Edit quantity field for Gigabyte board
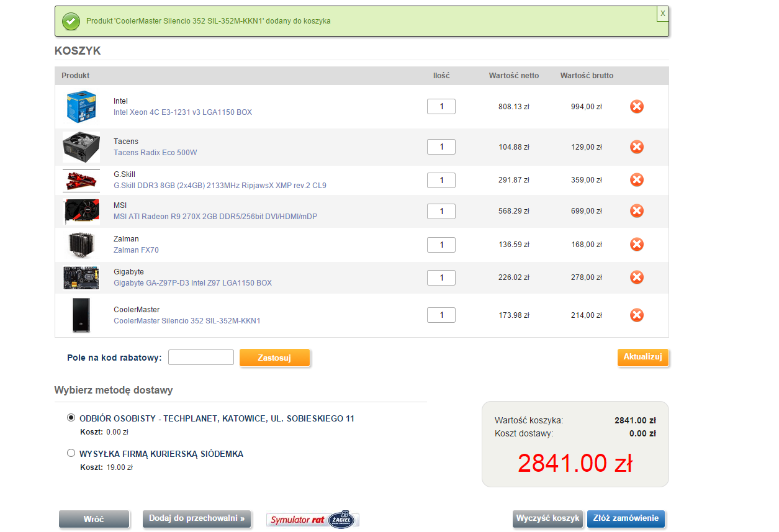The height and width of the screenshot is (532, 779). tap(441, 277)
